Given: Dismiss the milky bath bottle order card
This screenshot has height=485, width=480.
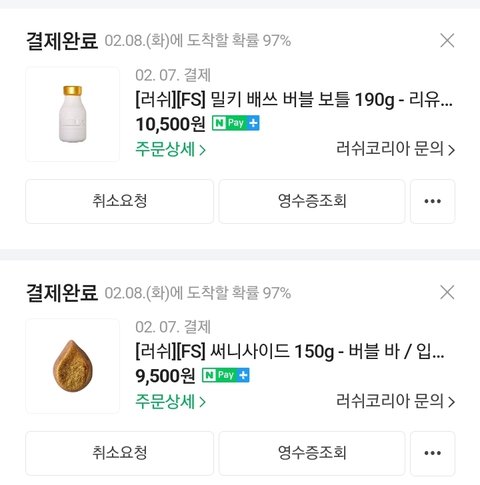Looking at the screenshot, I should 447,41.
